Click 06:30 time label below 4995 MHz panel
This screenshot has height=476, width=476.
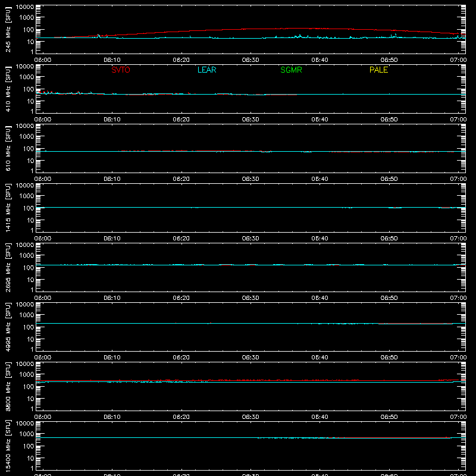click(250, 358)
